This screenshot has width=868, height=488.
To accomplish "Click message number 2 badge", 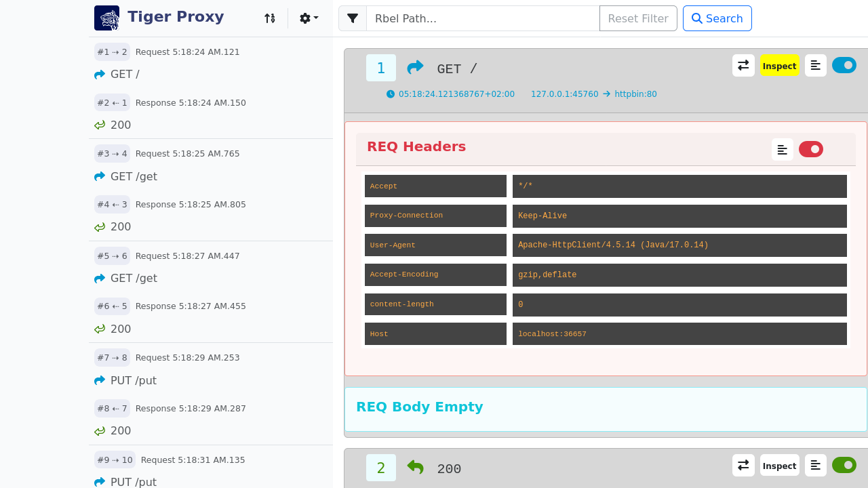I will 381,468.
